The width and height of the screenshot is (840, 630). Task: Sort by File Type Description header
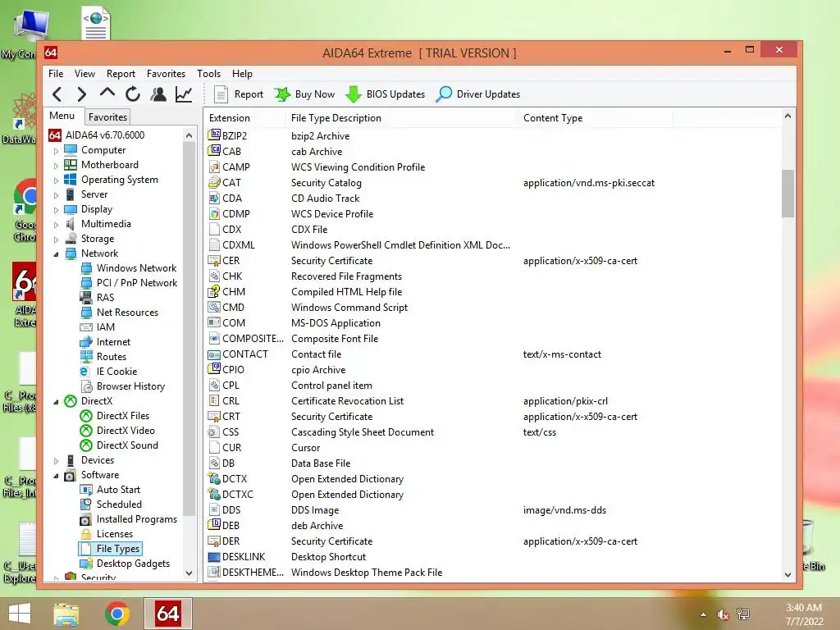pos(402,118)
